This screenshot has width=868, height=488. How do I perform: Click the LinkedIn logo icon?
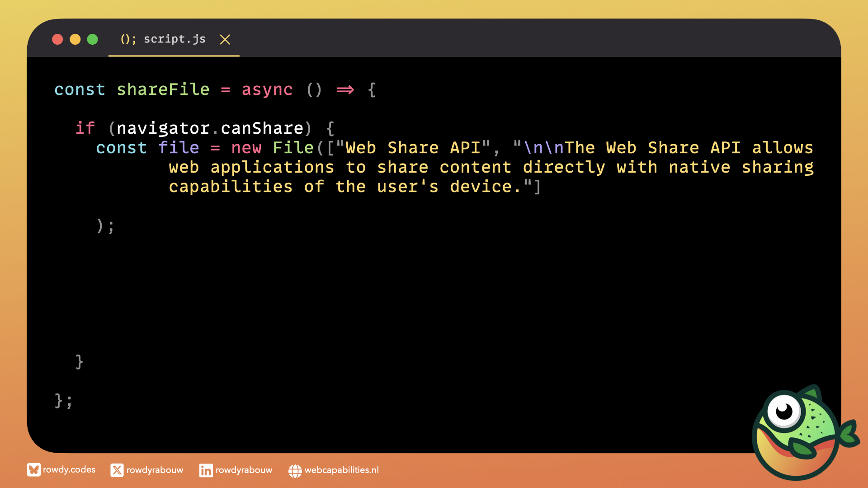click(206, 470)
